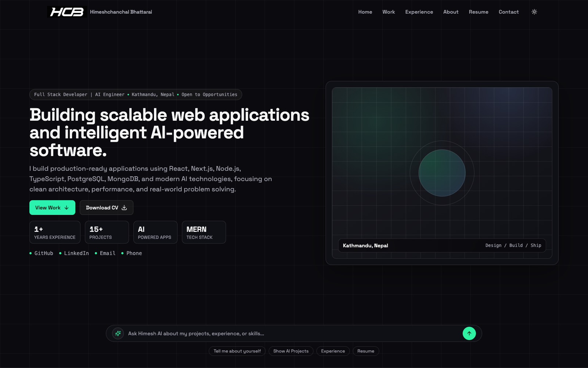The height and width of the screenshot is (368, 588).
Task: Click the HCB logo
Action: tap(67, 12)
